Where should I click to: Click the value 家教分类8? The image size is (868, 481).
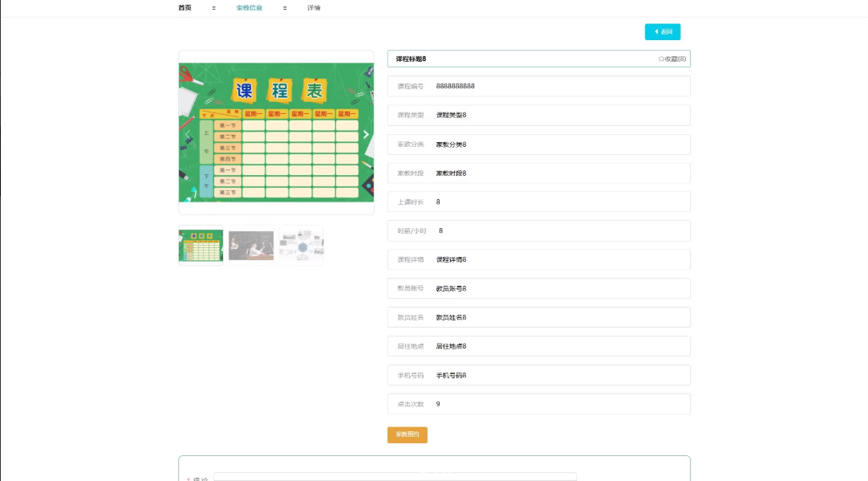pos(451,145)
